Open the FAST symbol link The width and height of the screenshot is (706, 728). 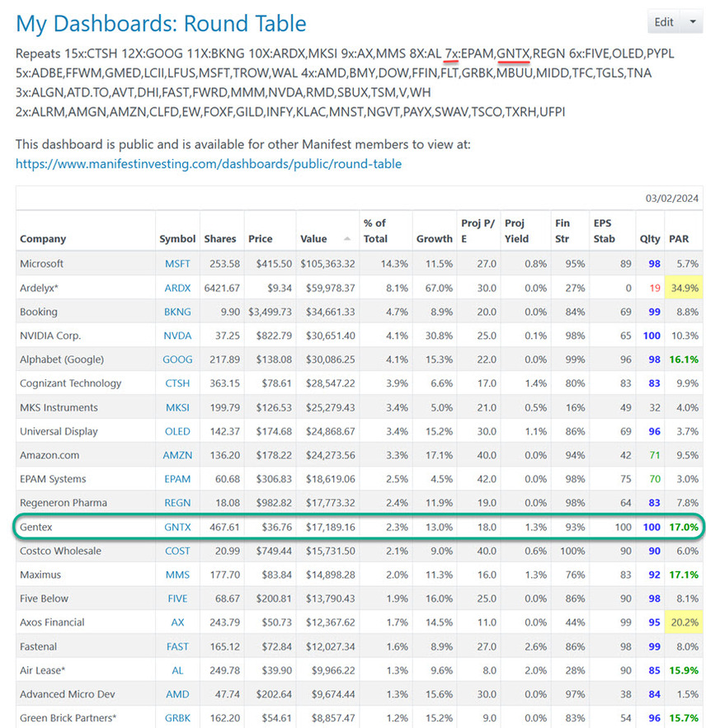[x=177, y=646]
